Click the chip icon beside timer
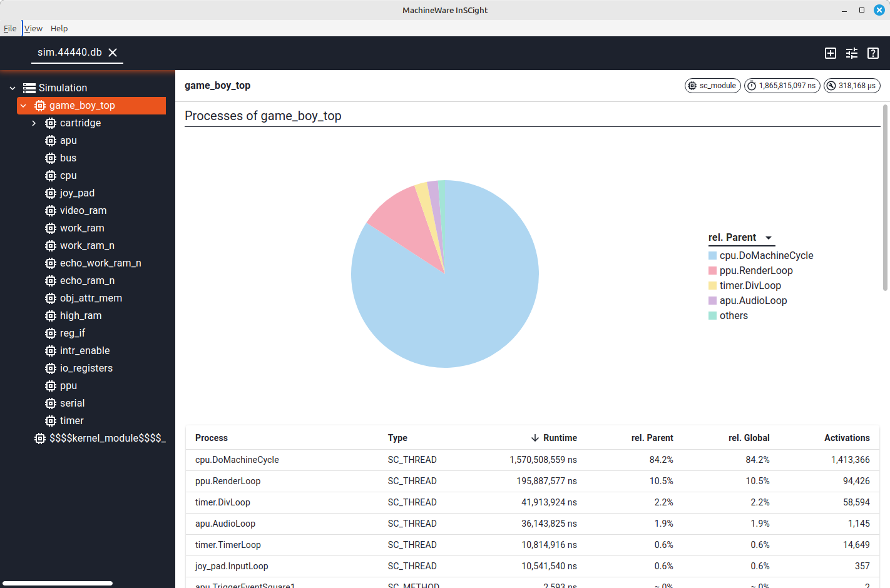Screen dimensions: 890x588 click(x=51, y=421)
